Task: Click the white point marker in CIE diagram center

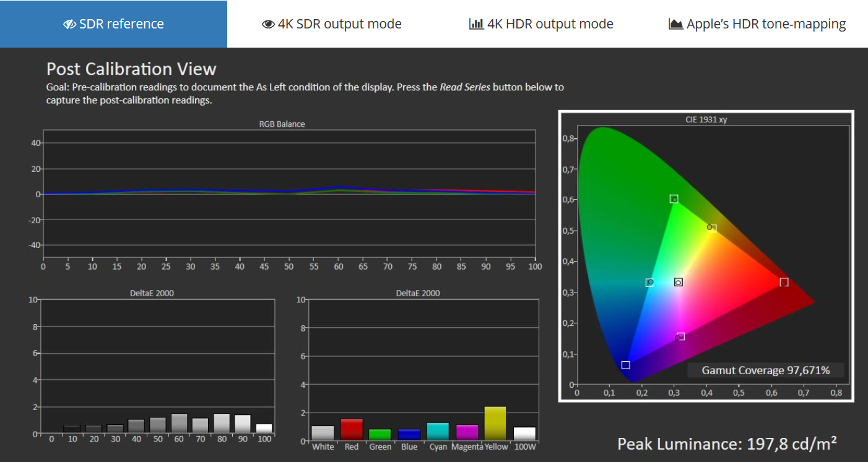Action: pos(678,282)
